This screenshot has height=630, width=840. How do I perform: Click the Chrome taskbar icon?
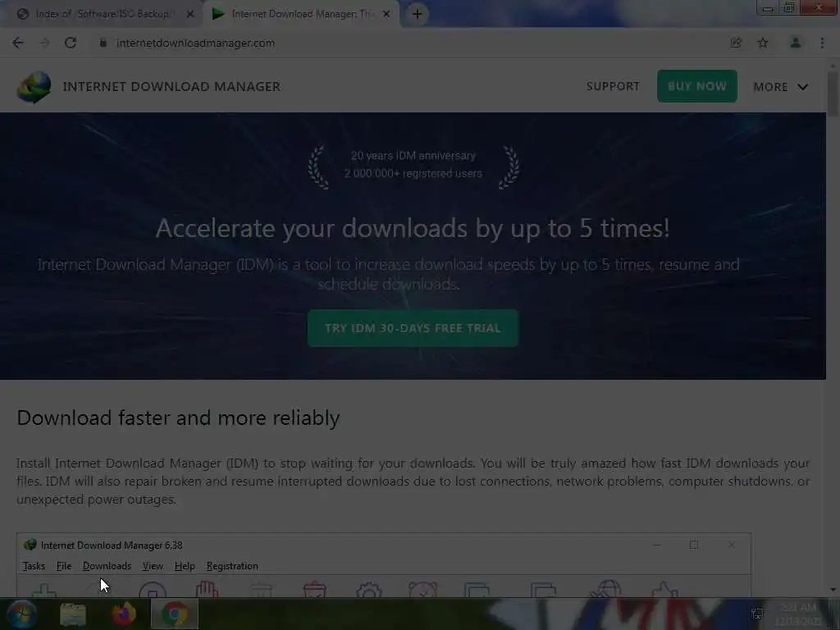[x=175, y=614]
